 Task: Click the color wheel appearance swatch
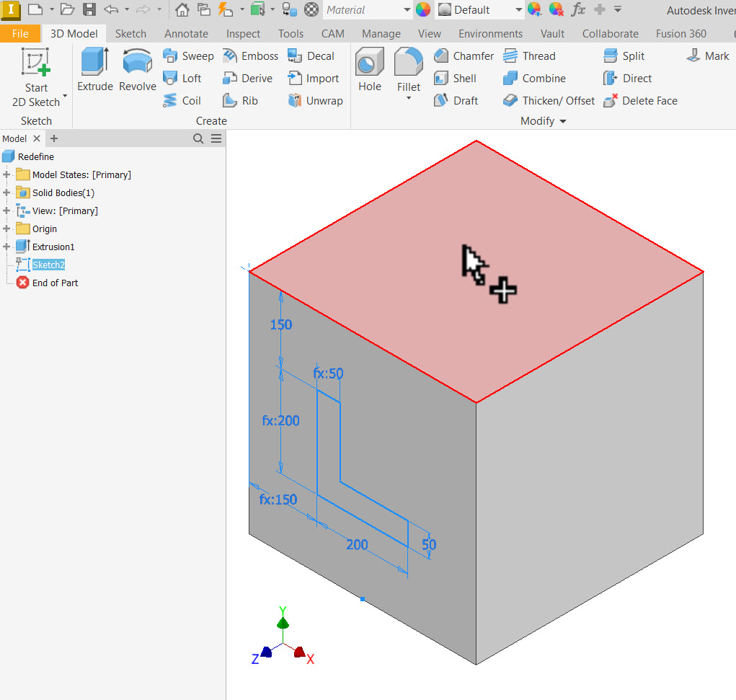(x=423, y=10)
